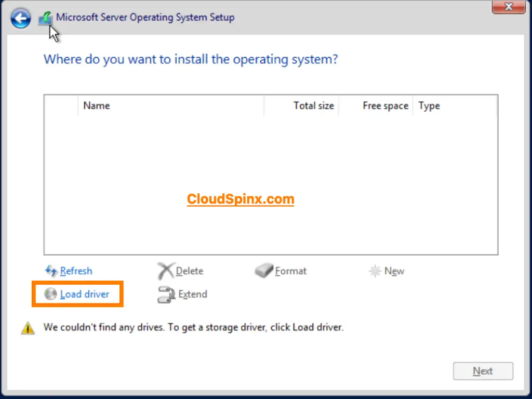Sort drives by the Name column header
532x399 pixels.
[x=97, y=105]
